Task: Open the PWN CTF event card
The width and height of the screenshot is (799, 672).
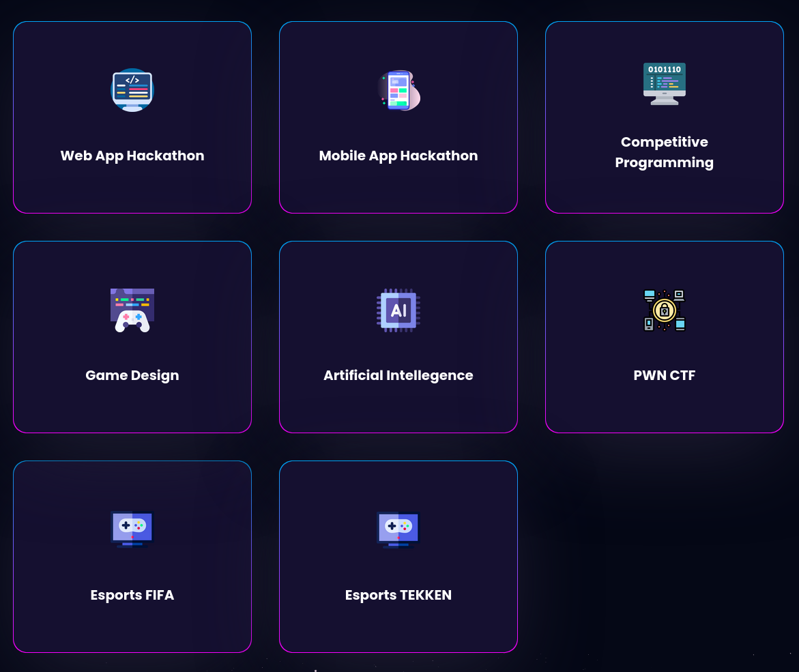Action: (665, 409)
